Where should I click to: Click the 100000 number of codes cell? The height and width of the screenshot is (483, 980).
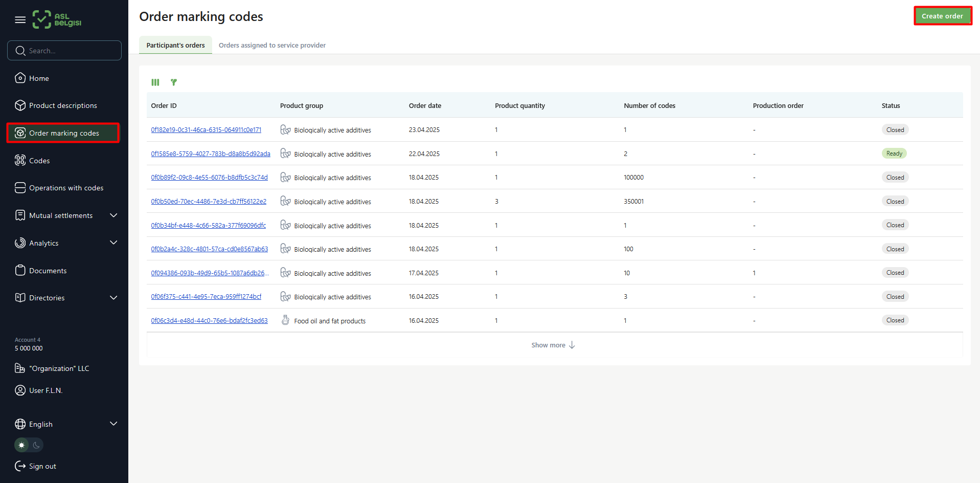click(633, 178)
